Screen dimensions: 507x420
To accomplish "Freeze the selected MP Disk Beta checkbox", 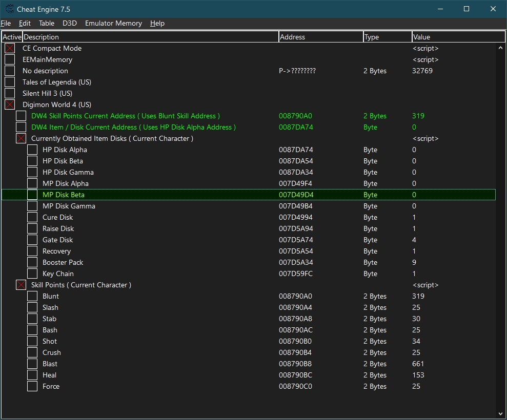I will tap(32, 195).
